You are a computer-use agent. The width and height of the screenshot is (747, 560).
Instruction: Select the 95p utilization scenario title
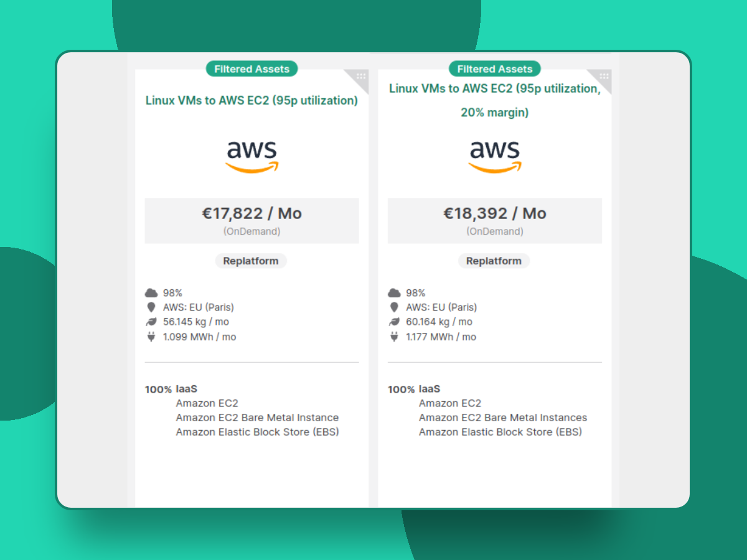[x=251, y=100]
